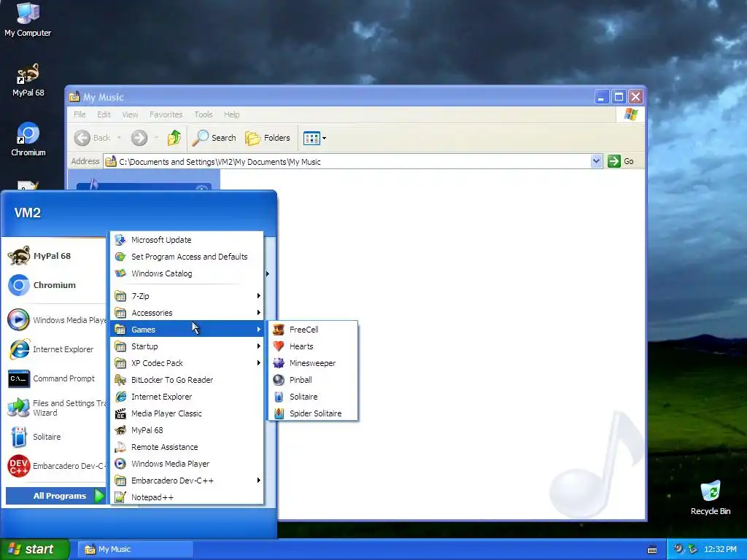747x560 pixels.
Task: Open Solitaire in the Games submenu
Action: tap(312, 397)
